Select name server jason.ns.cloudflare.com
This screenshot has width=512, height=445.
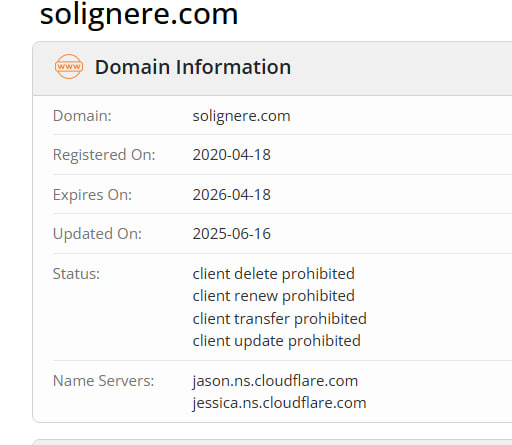coord(275,381)
